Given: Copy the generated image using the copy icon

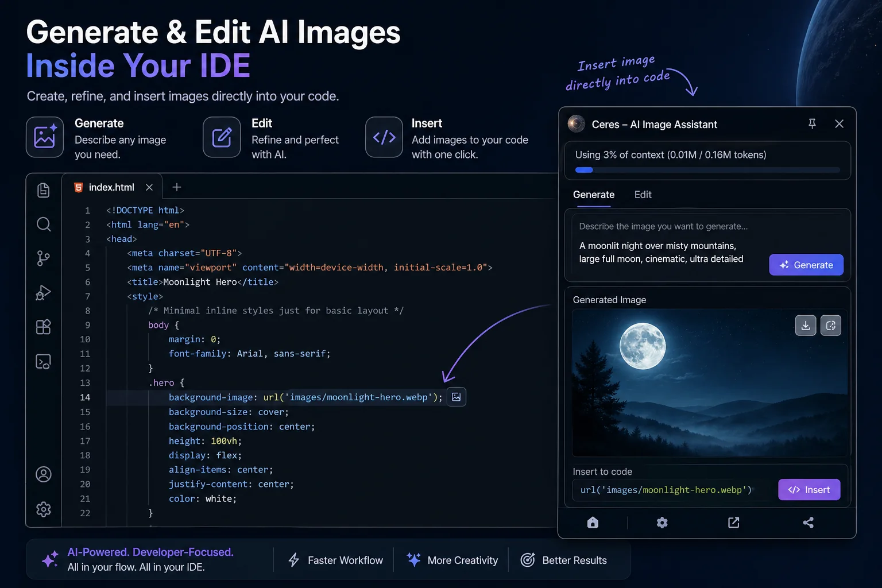Looking at the screenshot, I should (x=831, y=325).
